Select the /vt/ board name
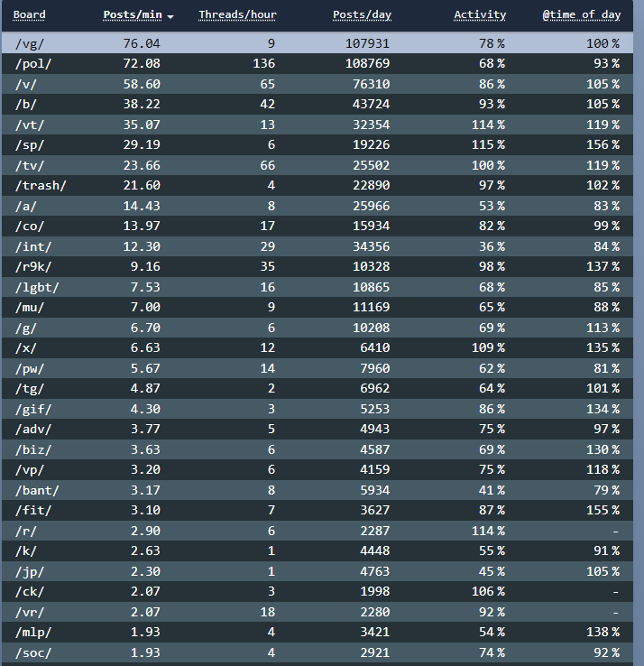This screenshot has width=644, height=666. click(29, 125)
